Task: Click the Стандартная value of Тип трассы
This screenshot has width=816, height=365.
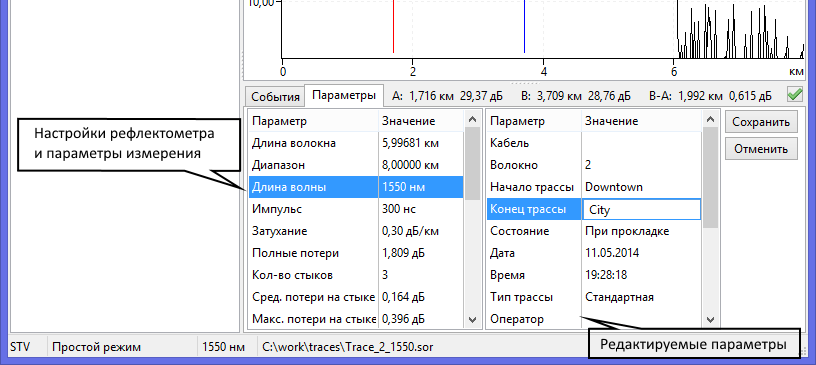Action: click(619, 297)
